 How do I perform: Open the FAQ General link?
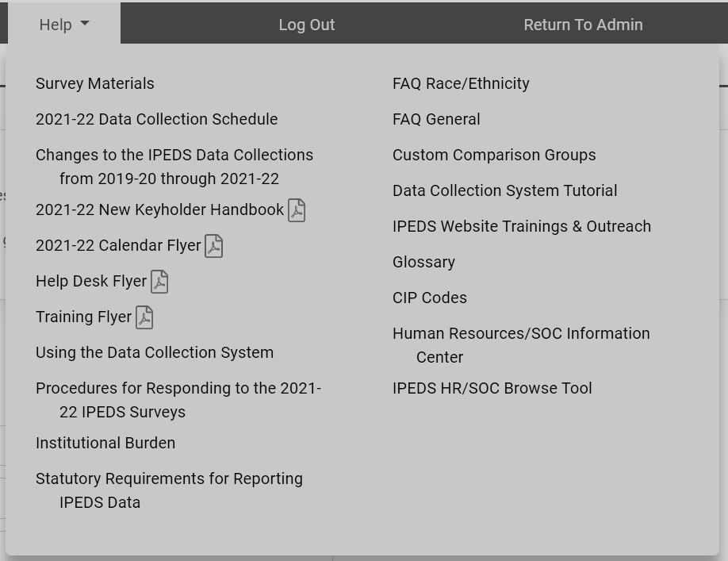[436, 119]
